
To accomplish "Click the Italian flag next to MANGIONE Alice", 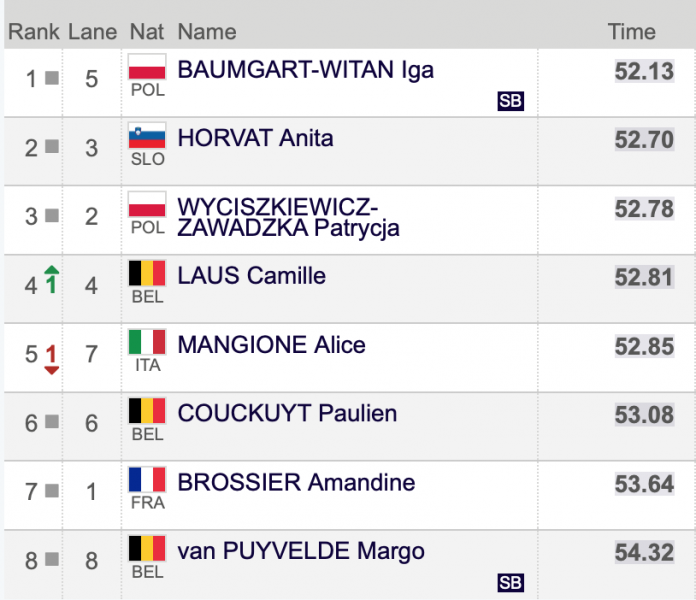I will (x=147, y=343).
